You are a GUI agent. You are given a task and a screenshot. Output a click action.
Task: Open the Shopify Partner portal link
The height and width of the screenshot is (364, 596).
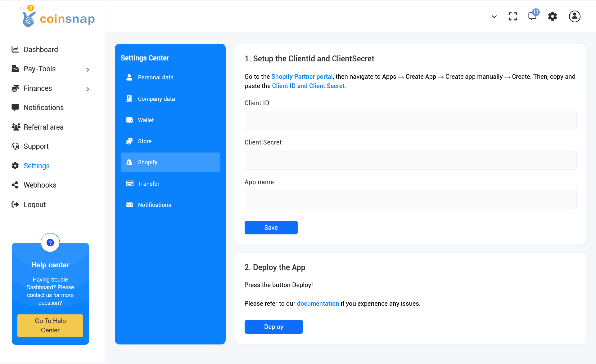(x=302, y=77)
